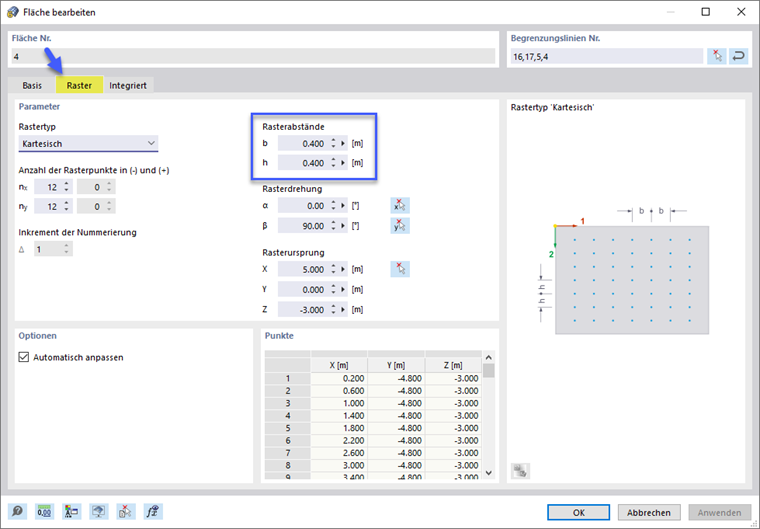The image size is (760, 529).
Task: Click the origin Y field 0.000
Action: 304,289
